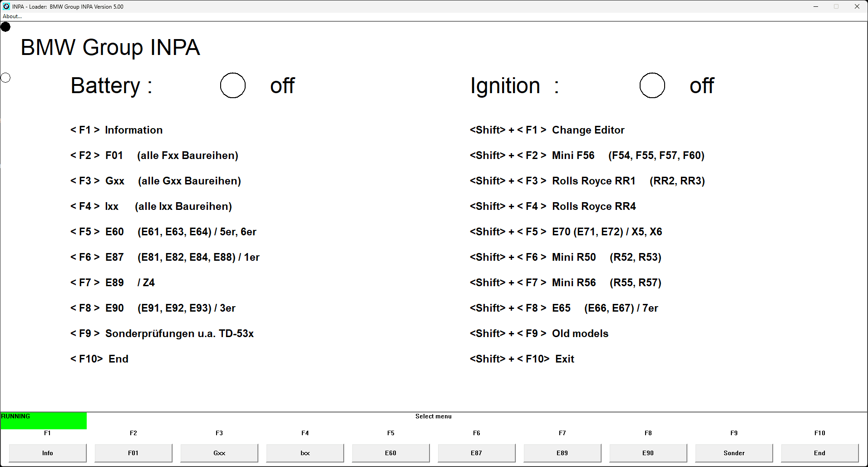The image size is (868, 467).
Task: Click the Info button under F1
Action: (48, 453)
